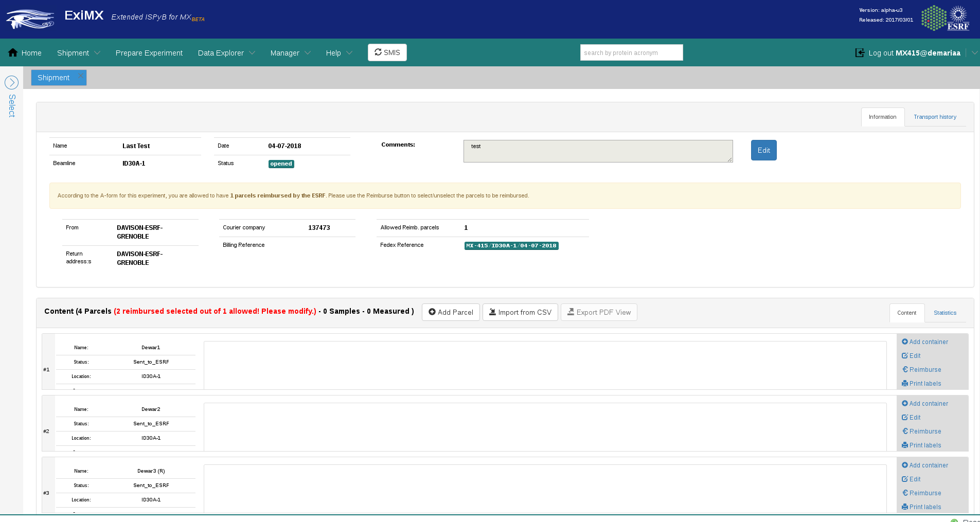The width and height of the screenshot is (980, 522).
Task: Open the Shipment dropdown menu
Action: 78,52
